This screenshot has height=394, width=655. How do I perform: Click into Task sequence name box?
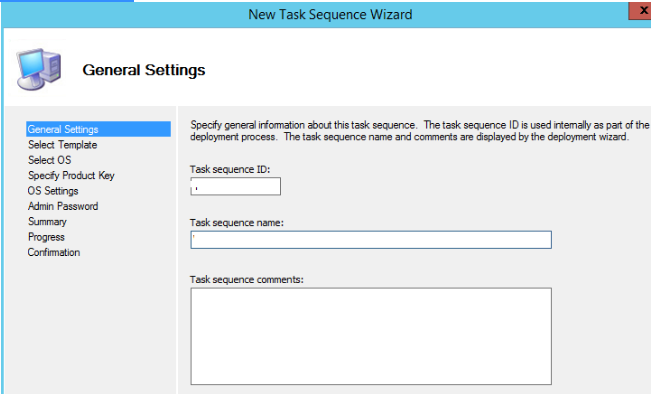coord(371,240)
